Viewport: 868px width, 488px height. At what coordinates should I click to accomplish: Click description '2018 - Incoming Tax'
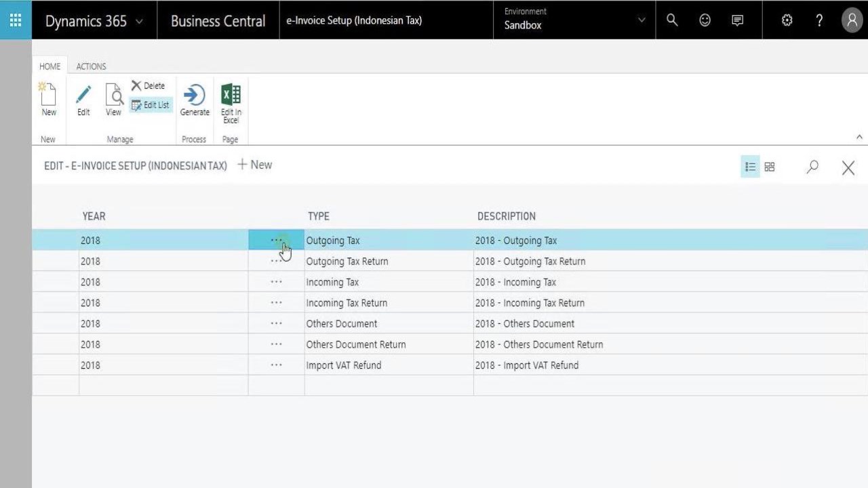pos(515,282)
